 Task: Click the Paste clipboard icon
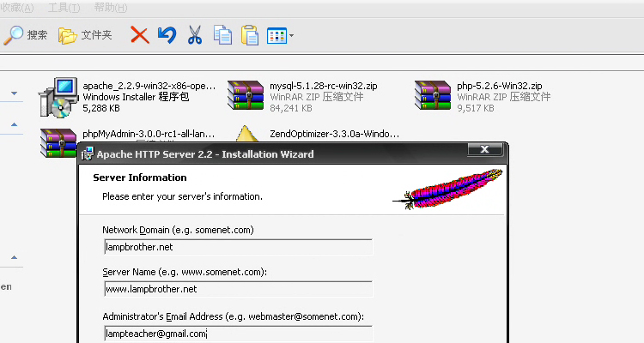250,35
